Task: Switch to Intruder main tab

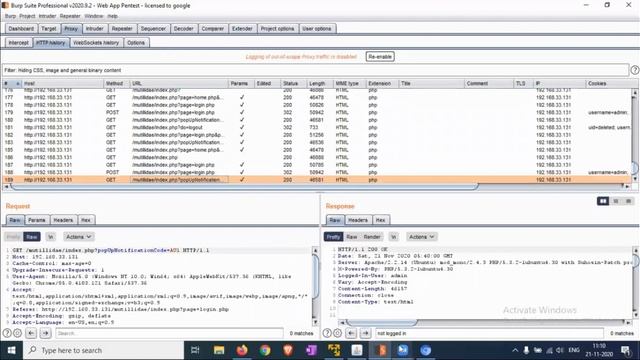Action: [x=94, y=29]
